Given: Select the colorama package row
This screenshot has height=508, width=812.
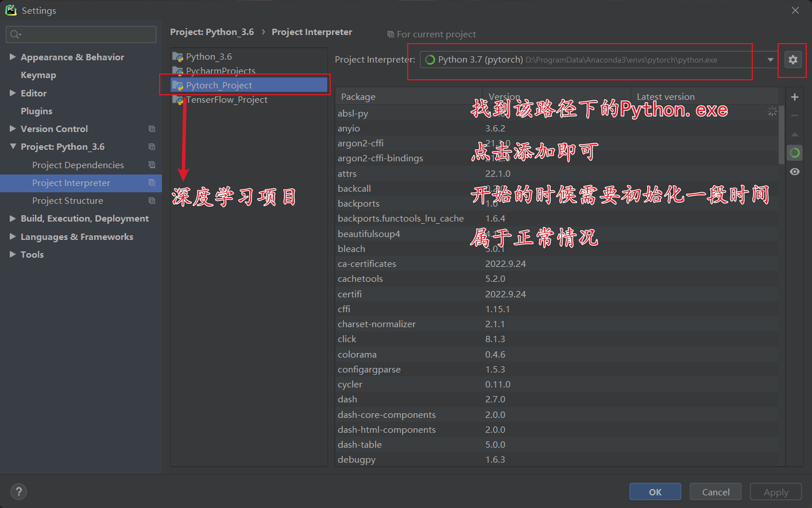Looking at the screenshot, I should [556, 354].
